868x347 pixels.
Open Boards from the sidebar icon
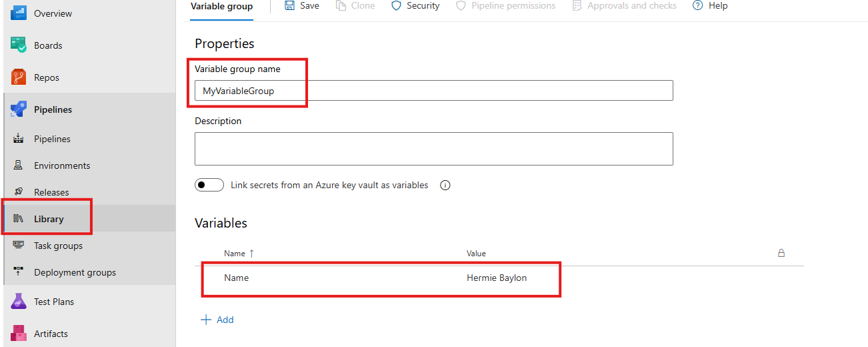click(x=18, y=45)
